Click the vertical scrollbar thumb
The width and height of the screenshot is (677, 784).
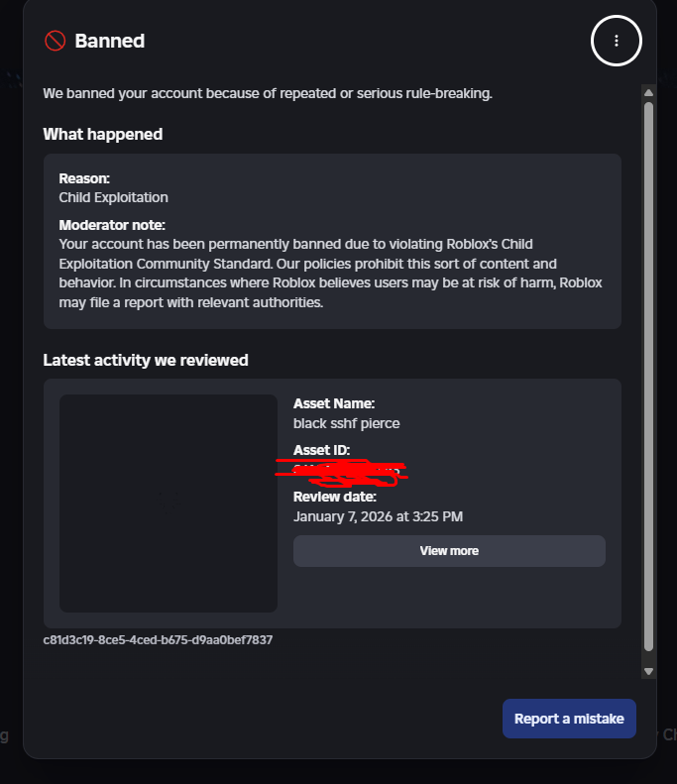coord(648,377)
